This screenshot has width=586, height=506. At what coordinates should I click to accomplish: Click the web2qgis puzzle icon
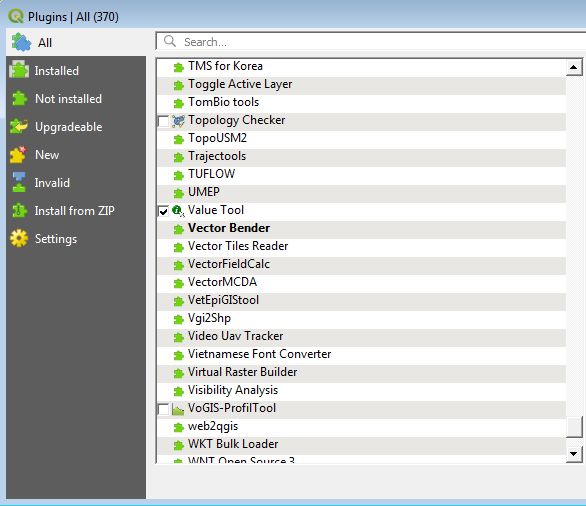179,427
